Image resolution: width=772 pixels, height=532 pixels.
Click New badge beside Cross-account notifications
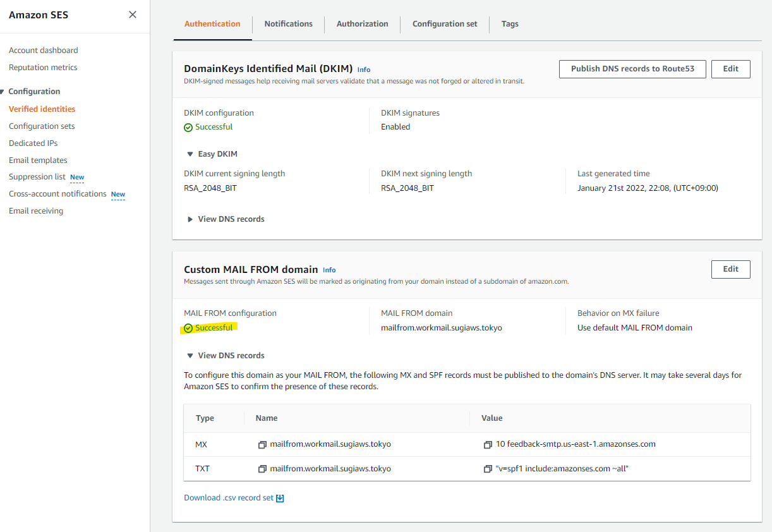click(x=118, y=195)
